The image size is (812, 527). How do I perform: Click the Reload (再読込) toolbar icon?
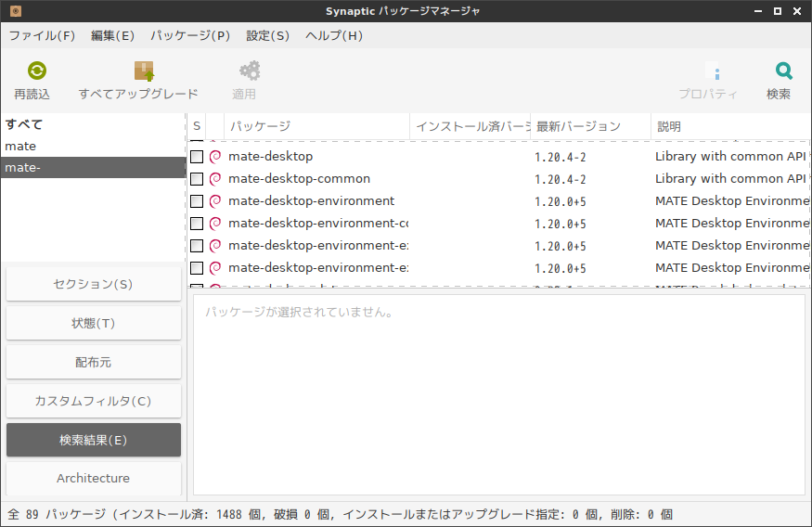click(37, 71)
